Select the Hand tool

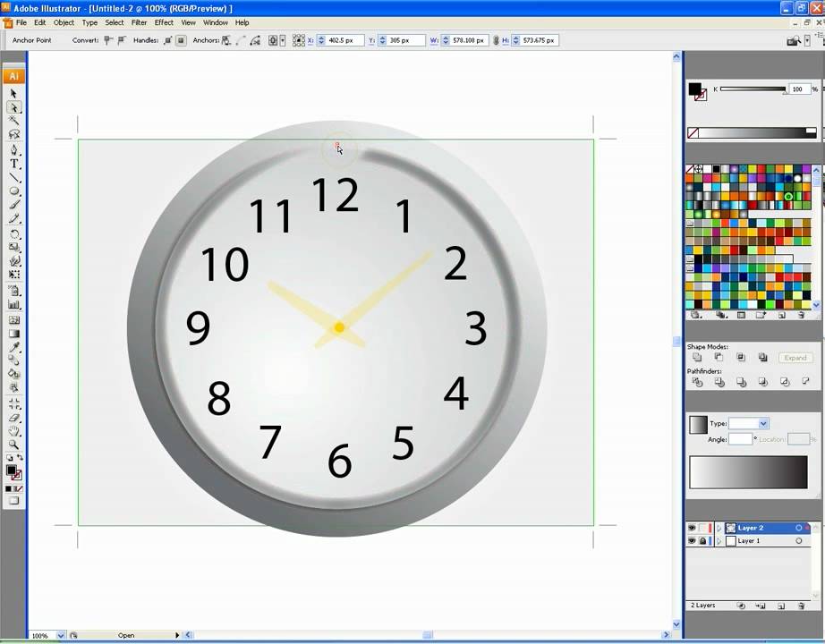(x=13, y=431)
